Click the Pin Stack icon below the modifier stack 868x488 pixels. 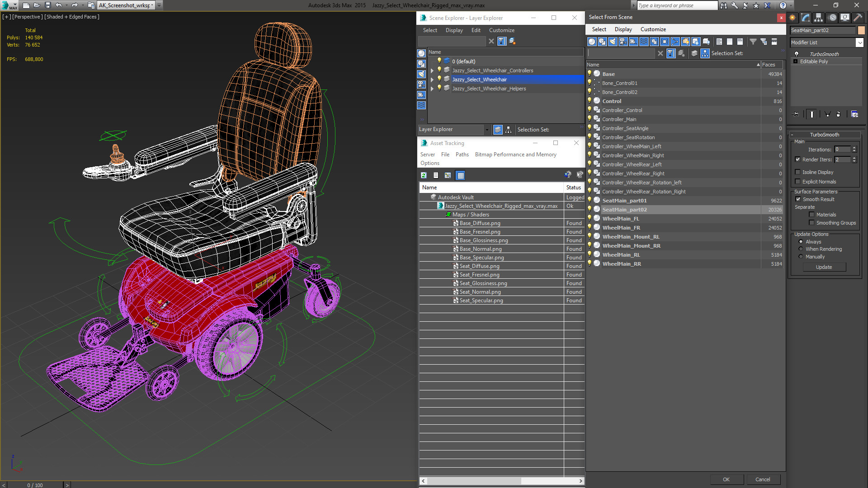click(x=796, y=114)
